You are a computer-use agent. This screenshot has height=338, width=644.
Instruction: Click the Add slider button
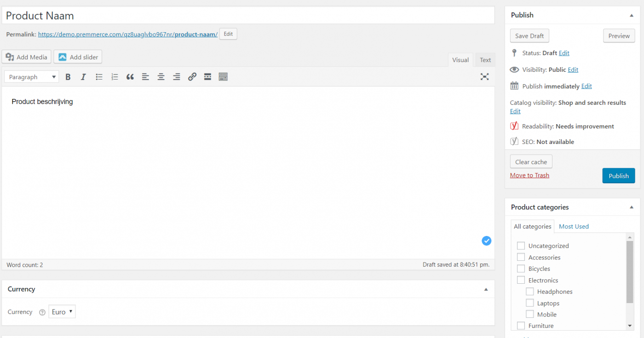78,57
